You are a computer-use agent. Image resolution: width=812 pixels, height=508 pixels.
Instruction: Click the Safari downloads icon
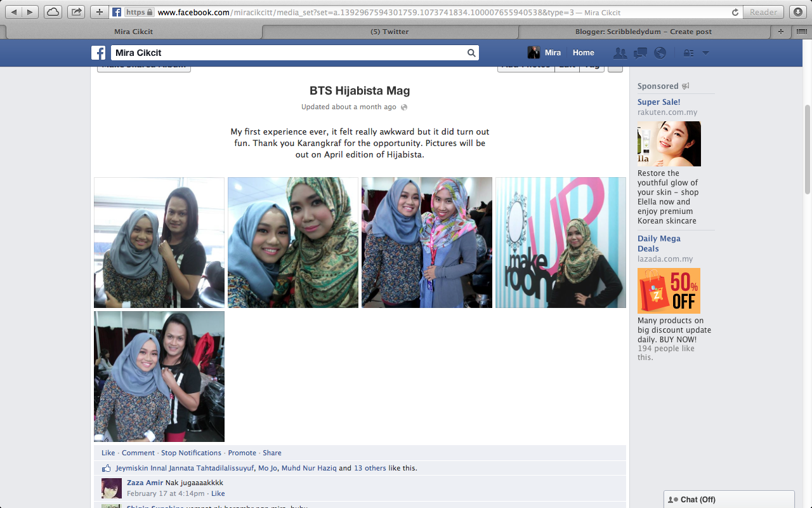[x=797, y=12]
